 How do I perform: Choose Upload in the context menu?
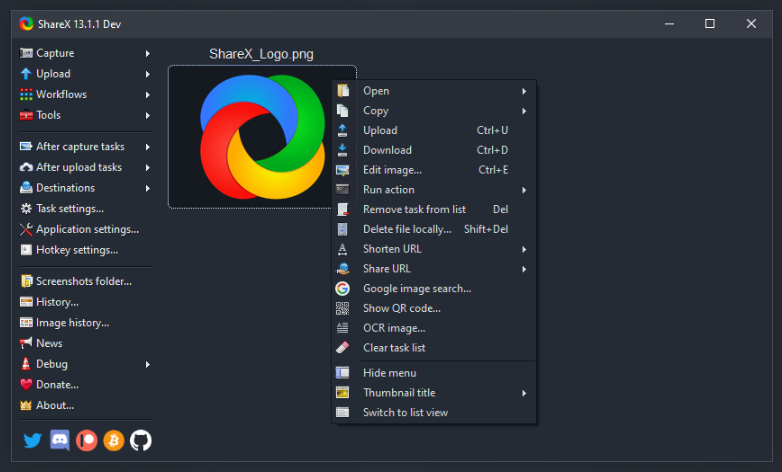434,130
